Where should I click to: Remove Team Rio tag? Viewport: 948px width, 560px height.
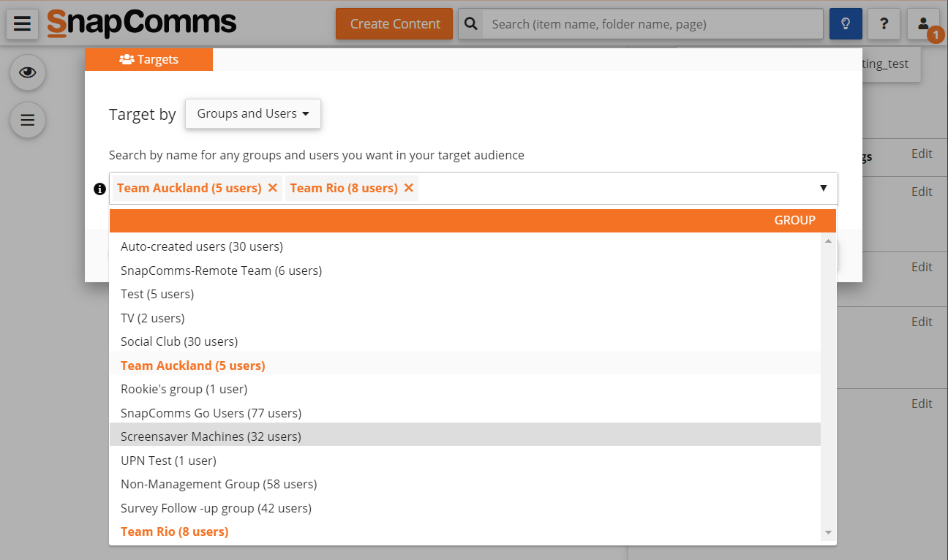[409, 188]
